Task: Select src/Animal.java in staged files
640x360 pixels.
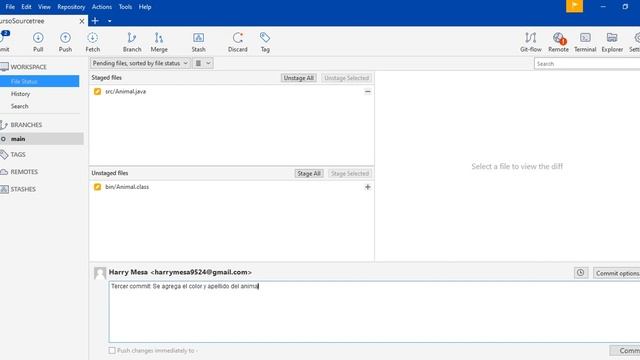Action: [x=126, y=91]
